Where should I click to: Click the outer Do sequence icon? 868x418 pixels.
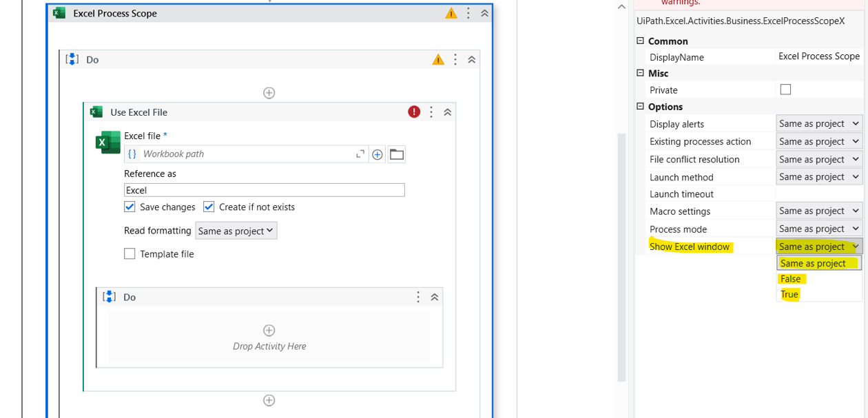72,60
